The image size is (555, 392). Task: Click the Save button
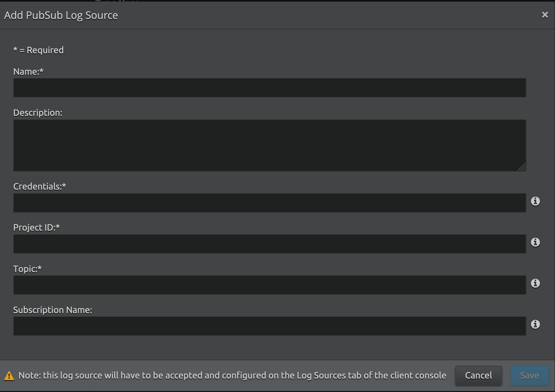tap(529, 375)
